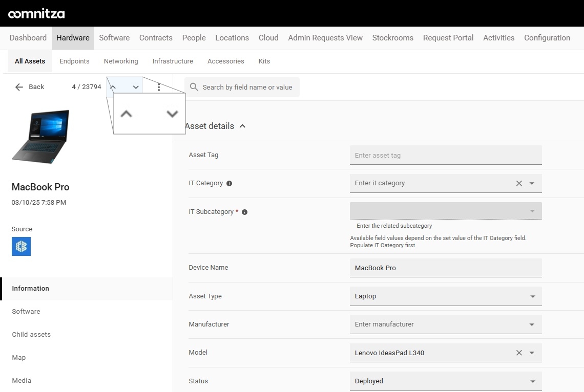Click the blue Source integration icon
The height and width of the screenshot is (392, 584).
[x=21, y=246]
